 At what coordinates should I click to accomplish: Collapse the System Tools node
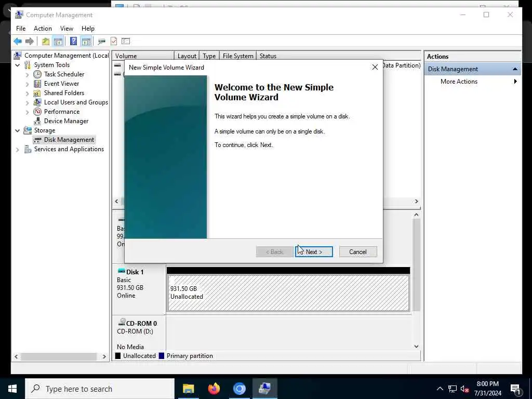(17, 65)
